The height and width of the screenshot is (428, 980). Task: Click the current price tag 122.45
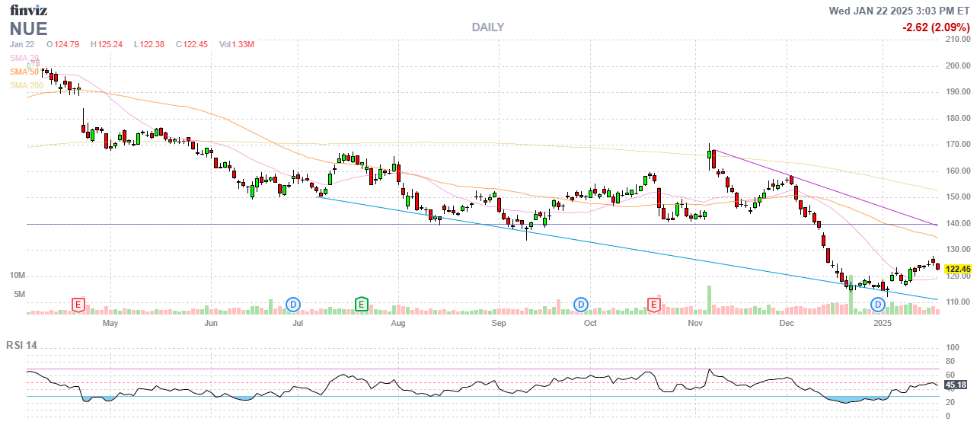tap(957, 269)
